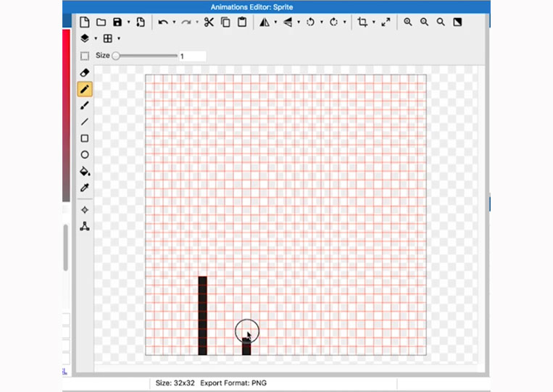Select the highlighted Pencil tool
The image size is (553, 392).
[x=85, y=89]
